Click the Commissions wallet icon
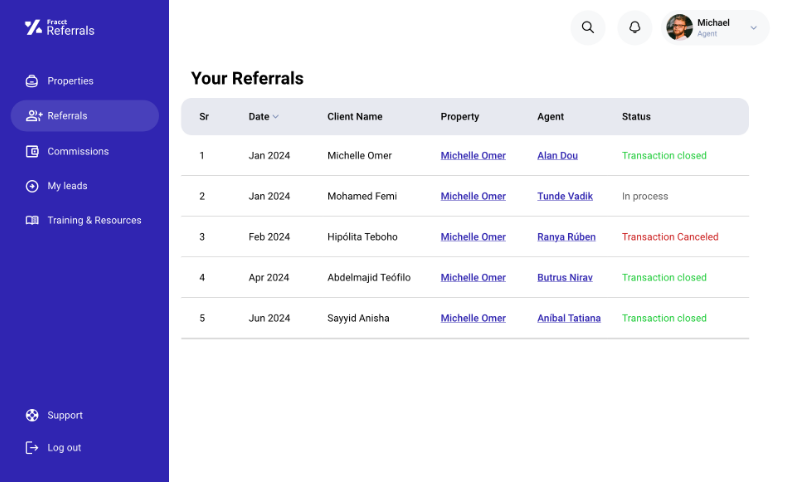This screenshot has width=796, height=482. point(32,151)
